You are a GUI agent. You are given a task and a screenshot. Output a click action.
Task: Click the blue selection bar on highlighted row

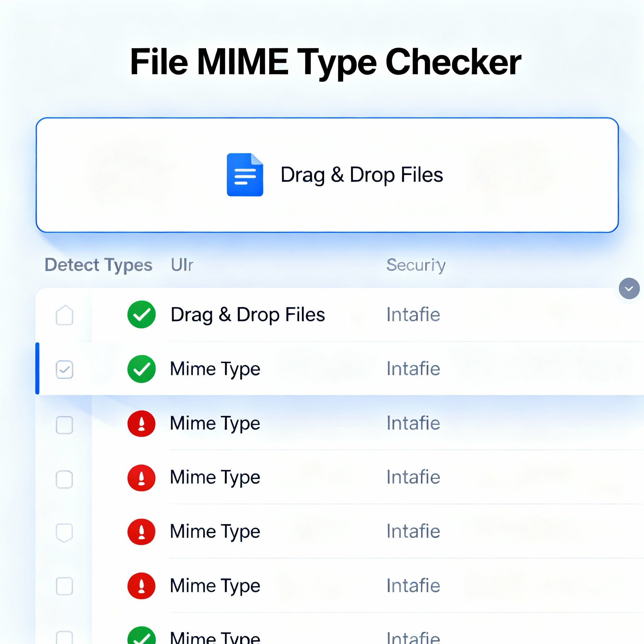[x=37, y=368]
